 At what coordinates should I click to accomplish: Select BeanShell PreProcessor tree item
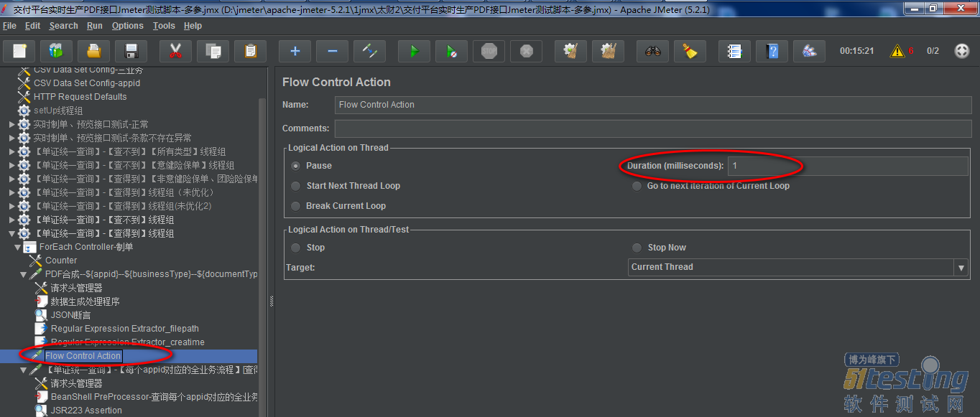154,397
